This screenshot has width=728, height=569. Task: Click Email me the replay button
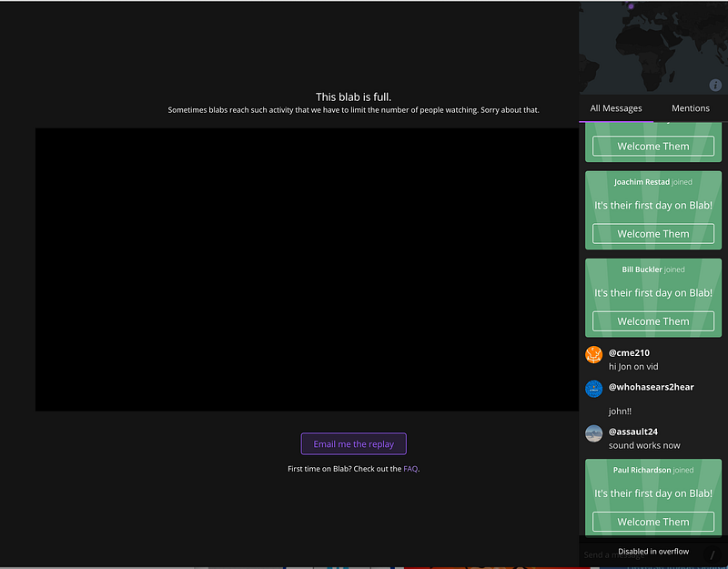pyautogui.click(x=353, y=444)
